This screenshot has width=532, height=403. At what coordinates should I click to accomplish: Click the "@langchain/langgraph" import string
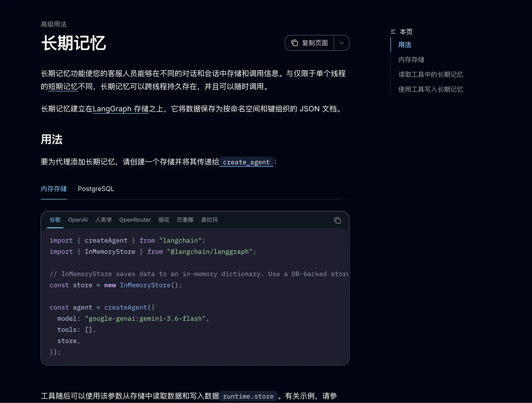click(x=210, y=252)
